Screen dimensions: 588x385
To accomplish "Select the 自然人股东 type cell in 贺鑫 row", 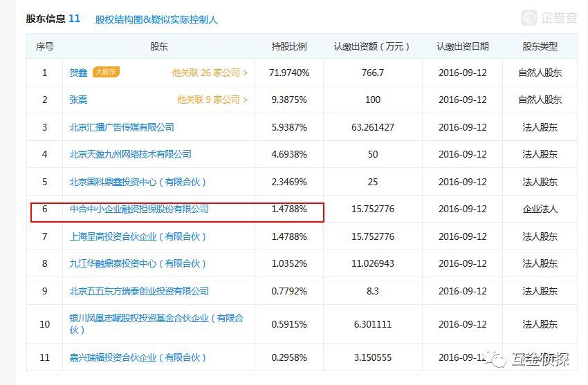I will [x=540, y=73].
